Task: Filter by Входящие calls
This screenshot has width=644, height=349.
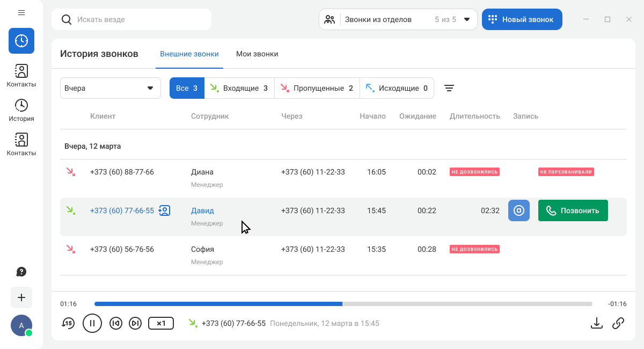Action: click(239, 88)
